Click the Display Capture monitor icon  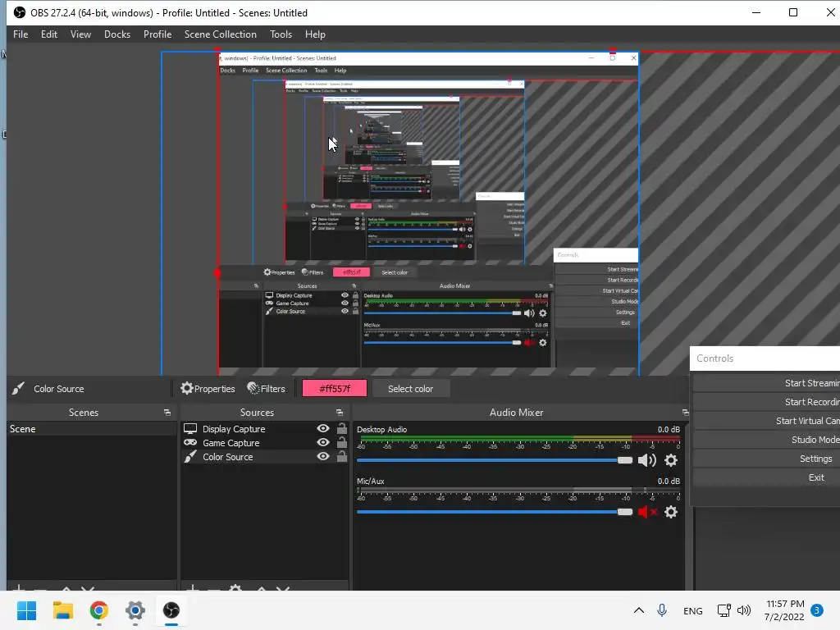pos(190,428)
